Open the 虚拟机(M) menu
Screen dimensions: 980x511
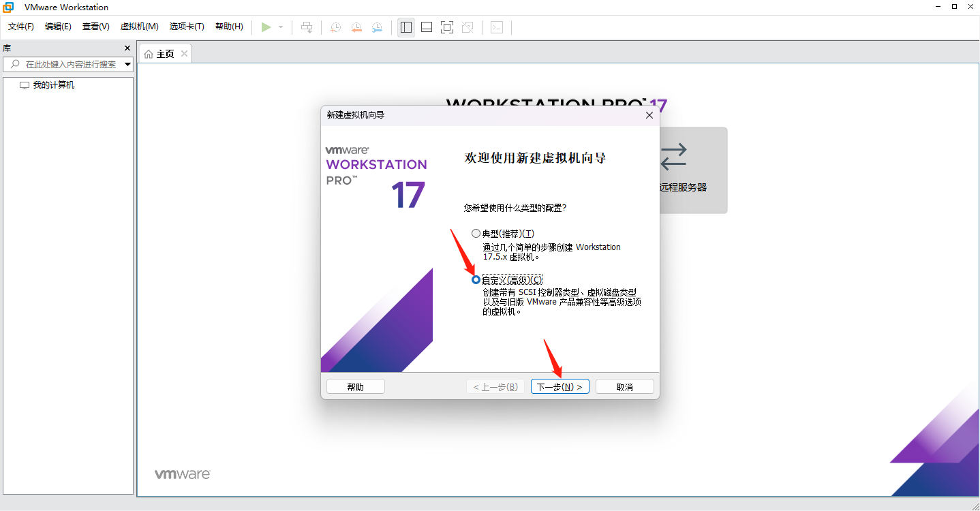point(139,27)
